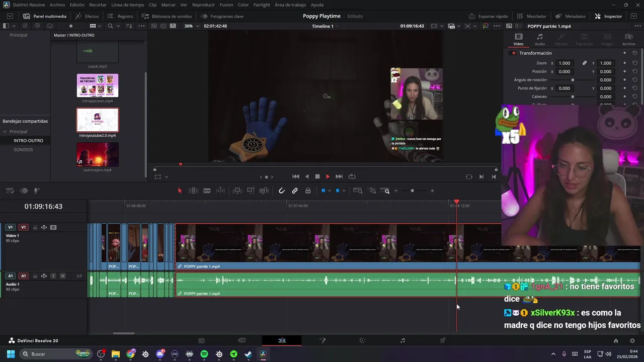Activate the Trim edit mode tool

point(193,191)
